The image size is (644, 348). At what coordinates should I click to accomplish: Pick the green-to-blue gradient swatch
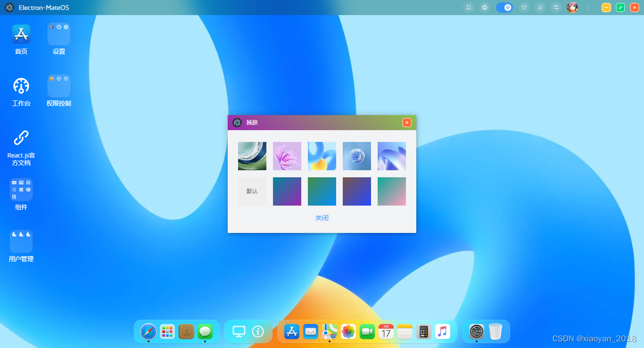322,191
